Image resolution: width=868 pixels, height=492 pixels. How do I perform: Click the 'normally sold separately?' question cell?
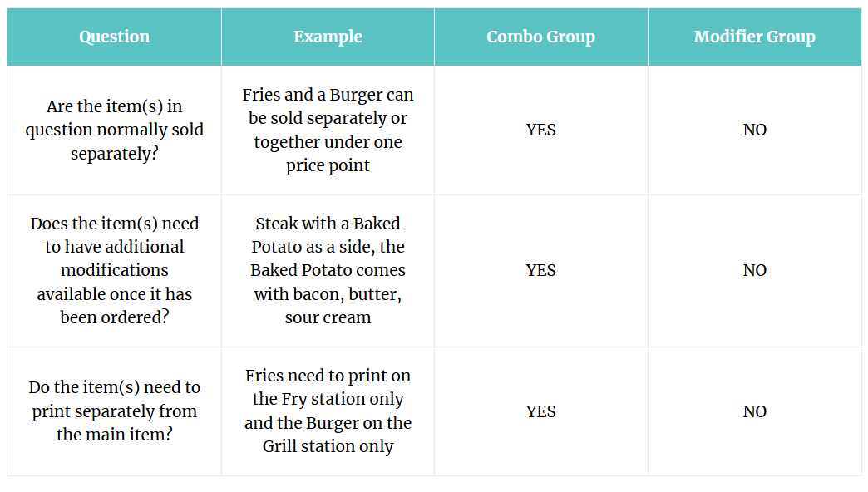[114, 130]
